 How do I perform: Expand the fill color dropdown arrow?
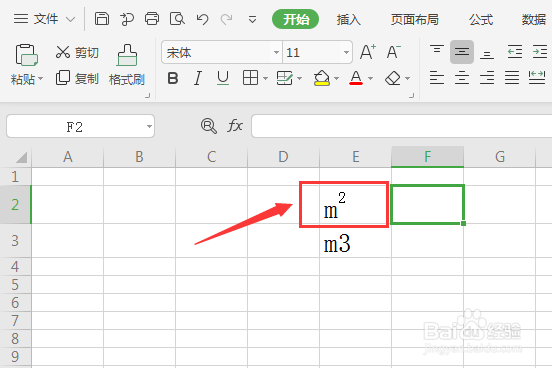coord(337,79)
